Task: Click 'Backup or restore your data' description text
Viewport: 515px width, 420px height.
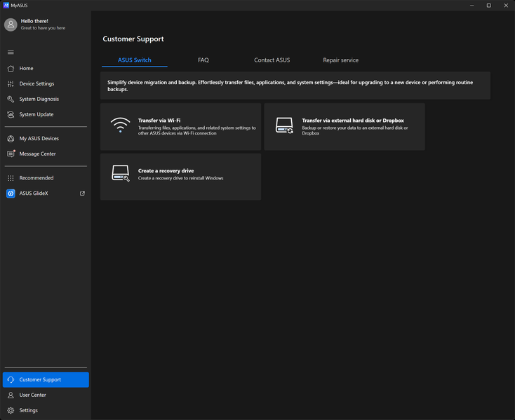Action: (x=355, y=130)
